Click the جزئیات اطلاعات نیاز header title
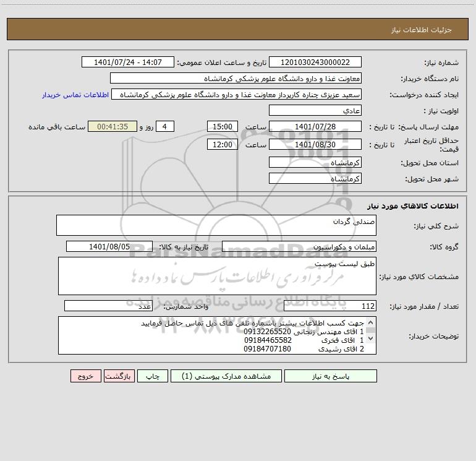This screenshot has height=461, width=476. click(x=422, y=30)
